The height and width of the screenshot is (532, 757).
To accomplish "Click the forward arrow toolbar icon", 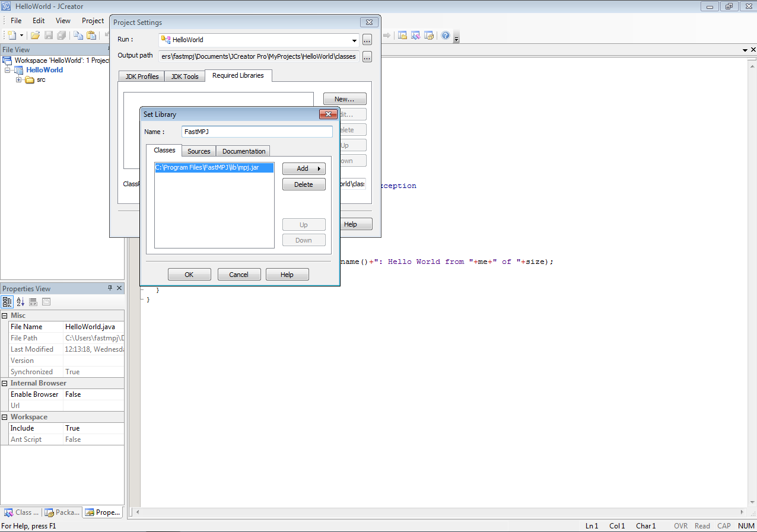I will (387, 36).
